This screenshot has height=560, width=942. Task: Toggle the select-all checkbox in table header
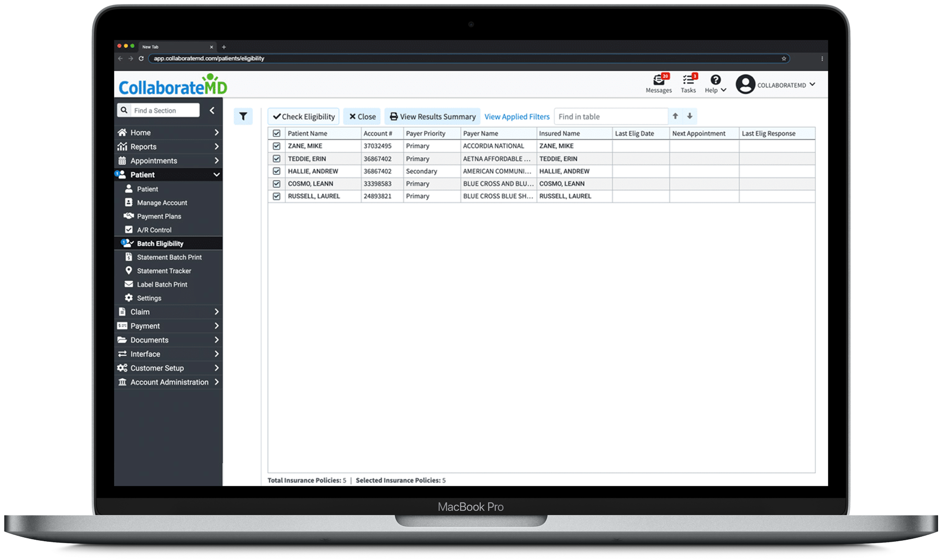click(276, 133)
